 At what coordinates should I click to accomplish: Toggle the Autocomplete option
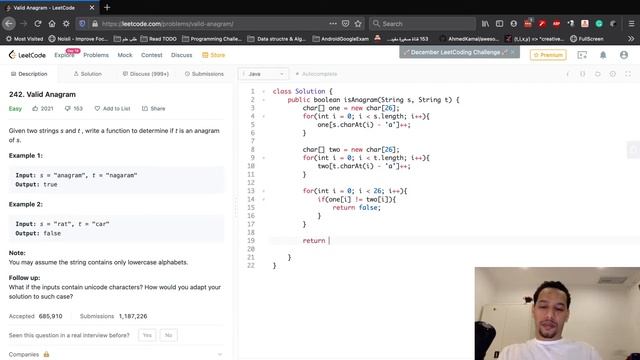pyautogui.click(x=316, y=74)
